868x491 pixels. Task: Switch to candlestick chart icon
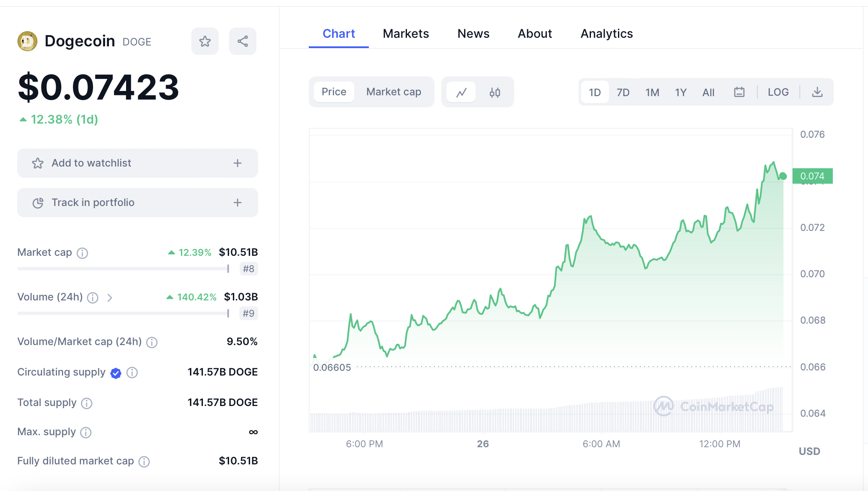(495, 92)
